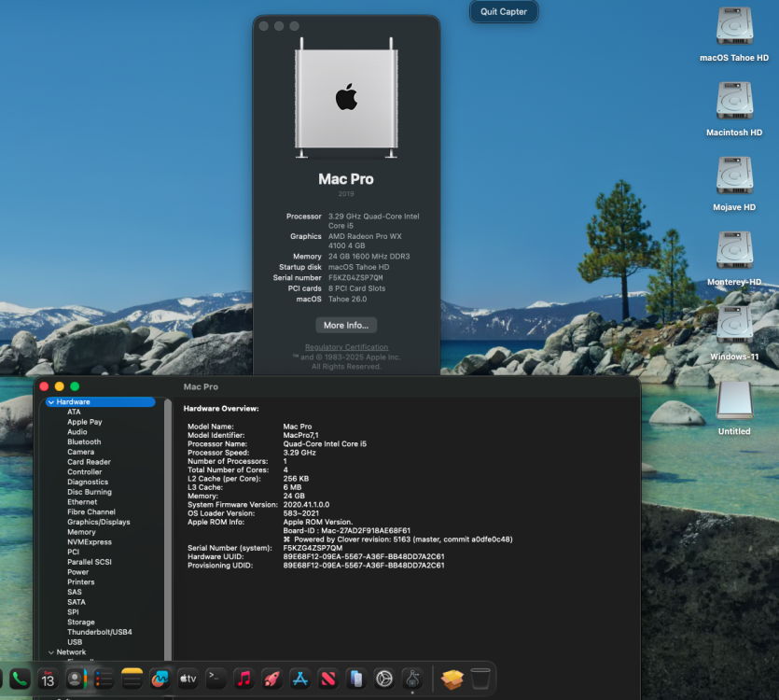This screenshot has height=700, width=779.
Task: Select Printers in the sidebar
Action: 81,581
